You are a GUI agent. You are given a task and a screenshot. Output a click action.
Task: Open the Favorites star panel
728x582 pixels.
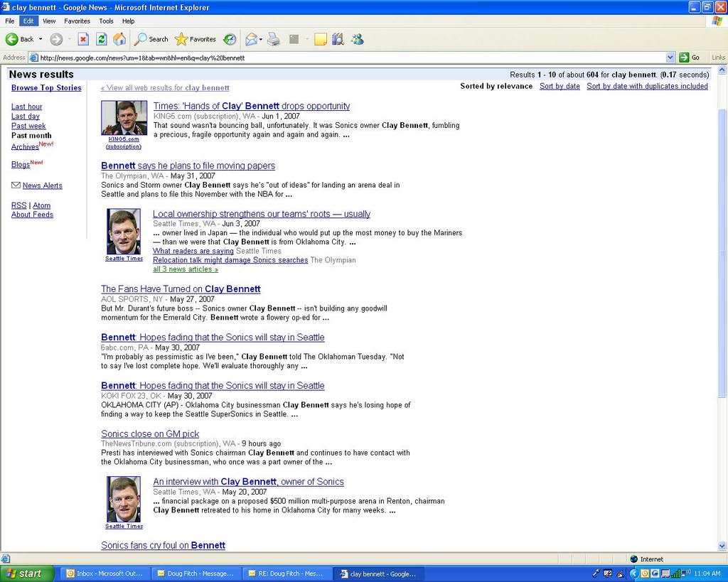pos(196,39)
